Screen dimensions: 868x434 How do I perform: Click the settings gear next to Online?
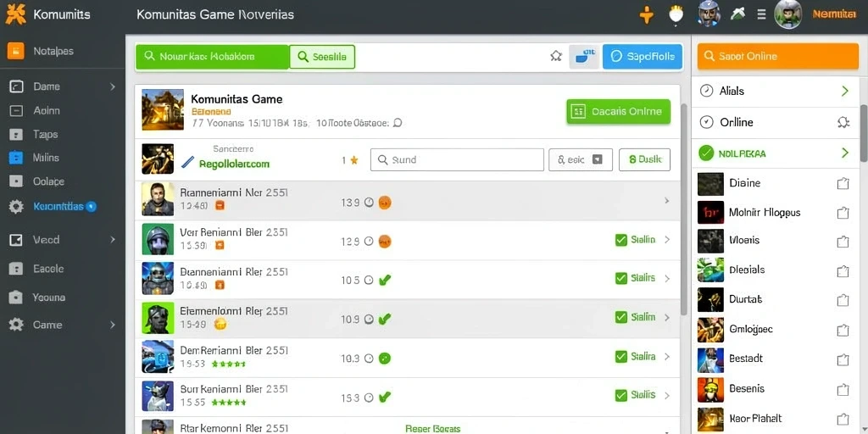coord(843,122)
